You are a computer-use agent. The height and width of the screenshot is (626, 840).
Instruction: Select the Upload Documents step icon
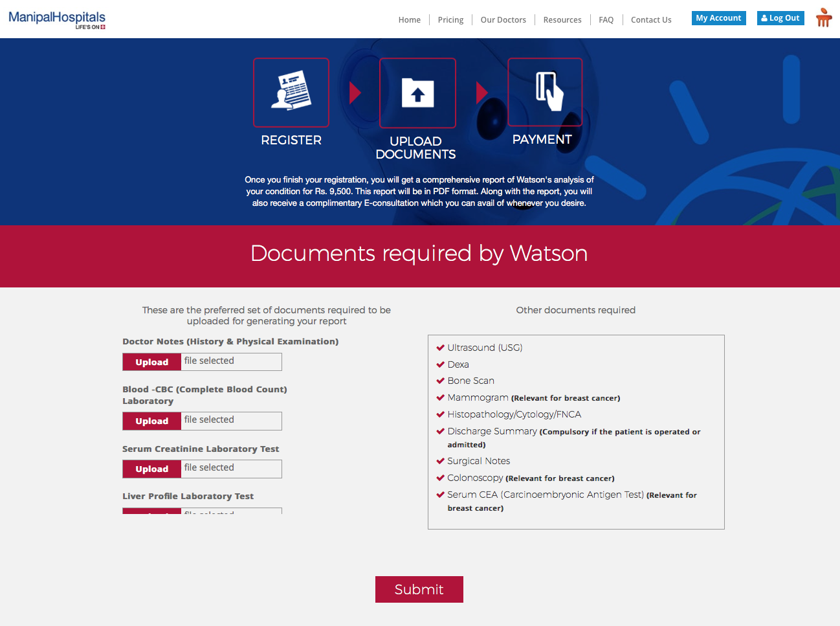[417, 93]
